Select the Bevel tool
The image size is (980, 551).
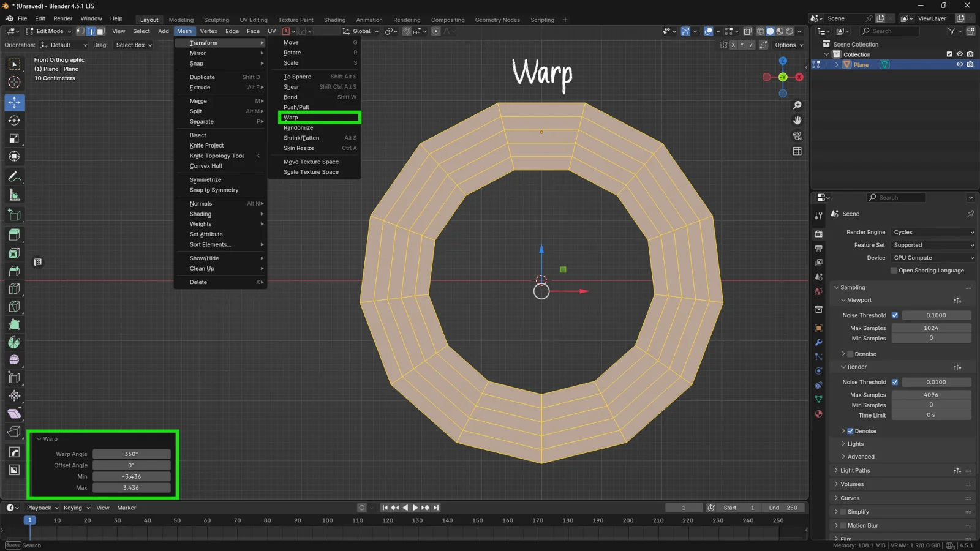click(x=14, y=271)
